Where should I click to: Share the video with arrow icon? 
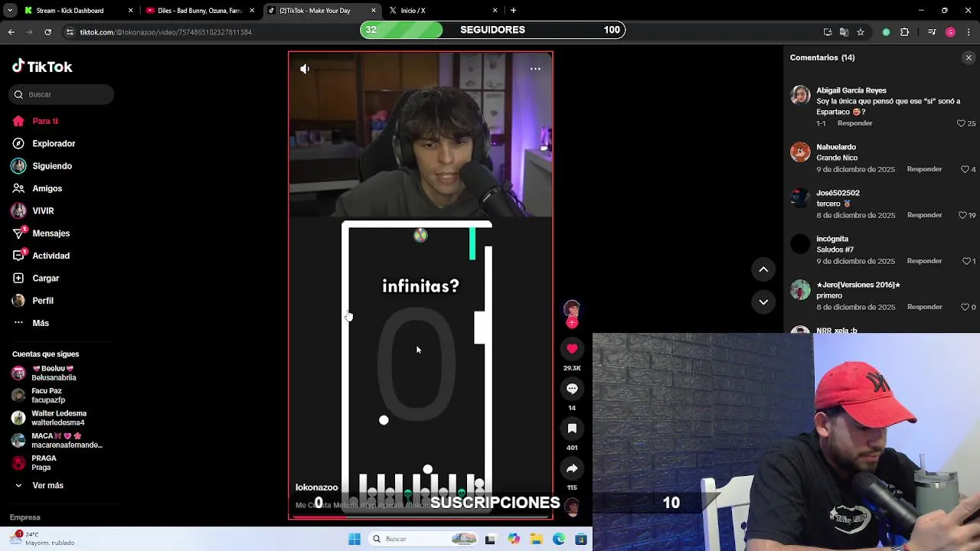coord(572,468)
